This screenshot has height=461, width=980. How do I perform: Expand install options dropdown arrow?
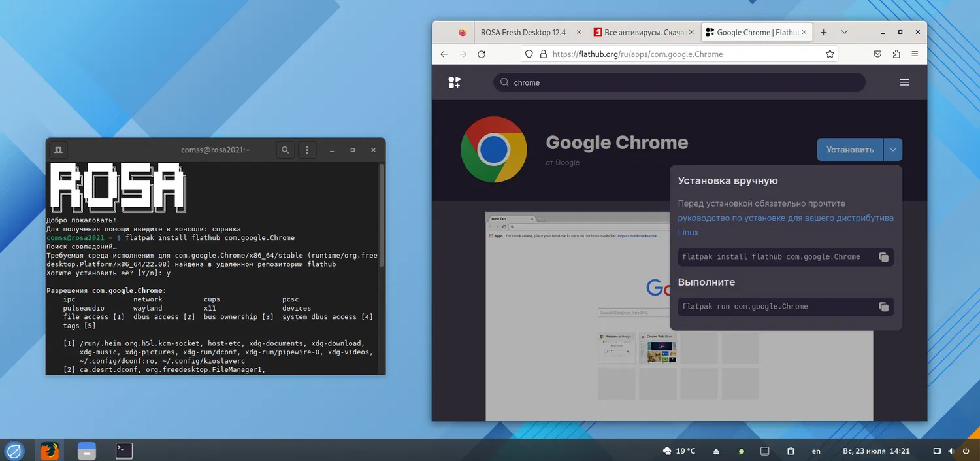point(893,150)
